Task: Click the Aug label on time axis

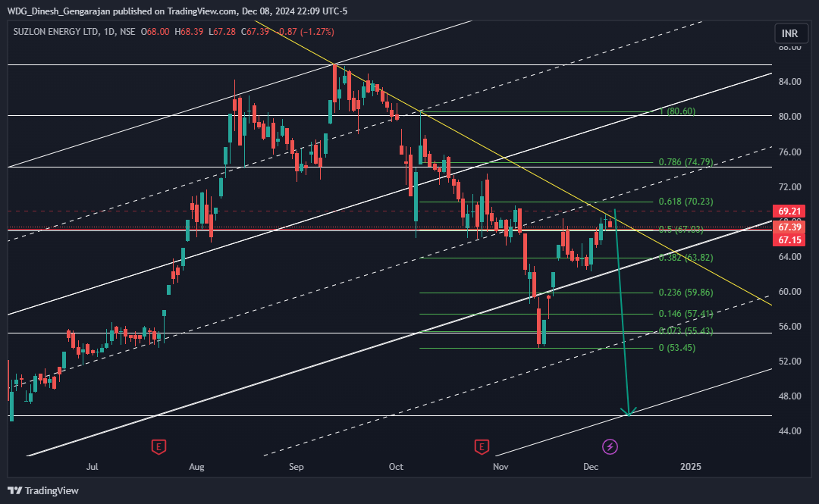Action: (x=196, y=466)
